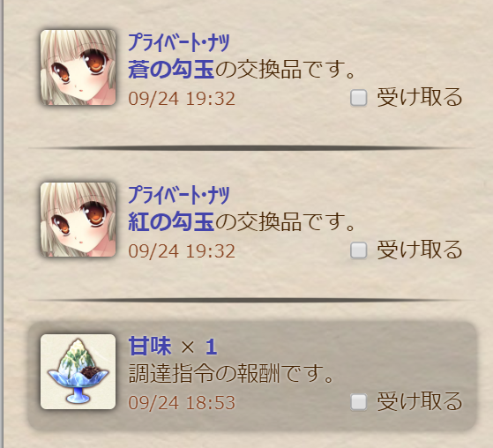Select the 調達指令の報酬です message text

pos(231,374)
